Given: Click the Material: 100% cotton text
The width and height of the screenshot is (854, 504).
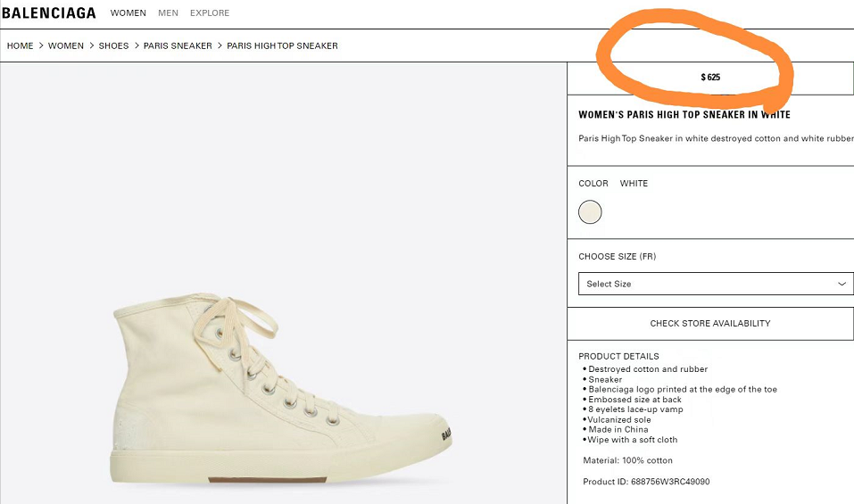Looking at the screenshot, I should tap(627, 460).
